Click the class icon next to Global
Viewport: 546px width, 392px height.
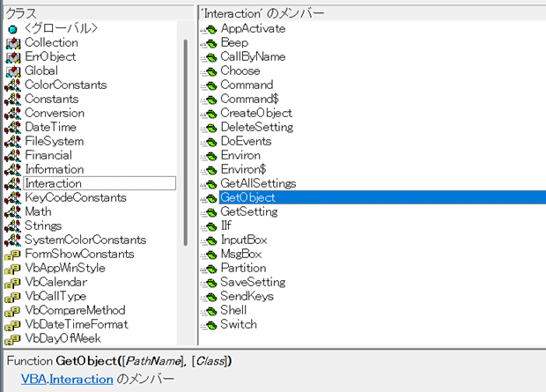[x=13, y=71]
